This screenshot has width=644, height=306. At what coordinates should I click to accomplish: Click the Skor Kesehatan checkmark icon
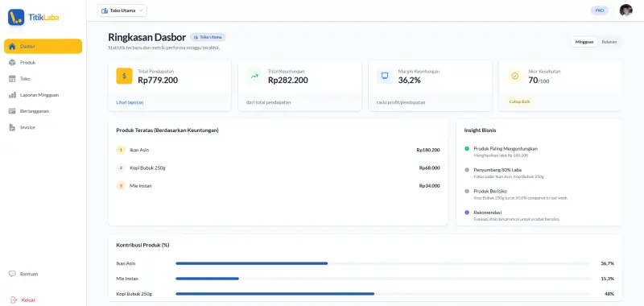(514, 76)
